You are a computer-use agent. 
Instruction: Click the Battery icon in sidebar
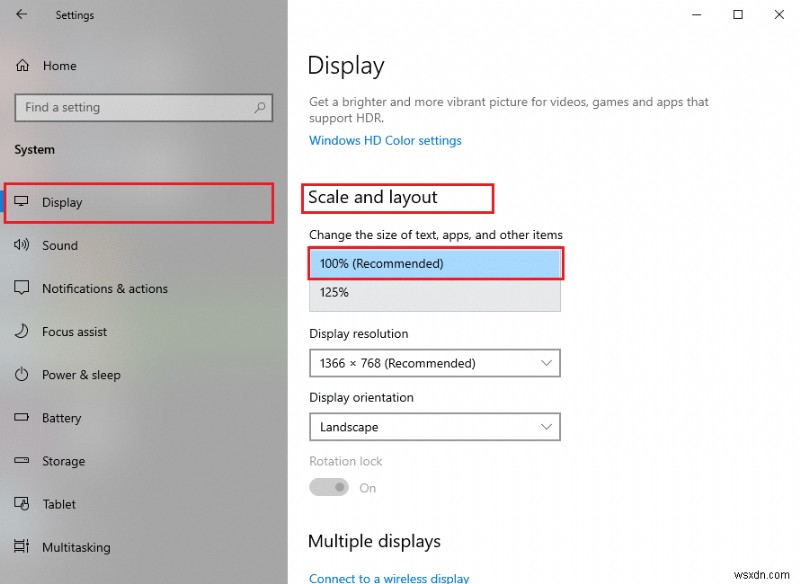(22, 418)
